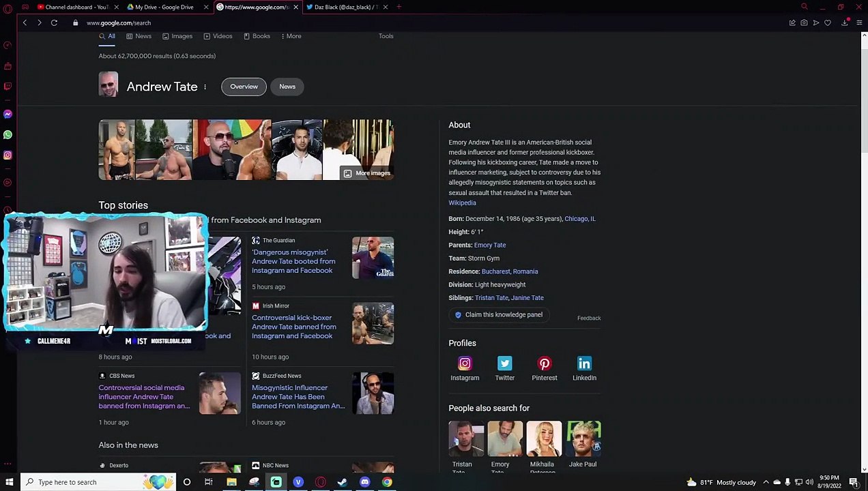This screenshot has width=868, height=491.
Task: Open Irish Mirror kick-boxer banned story
Action: 294,327
